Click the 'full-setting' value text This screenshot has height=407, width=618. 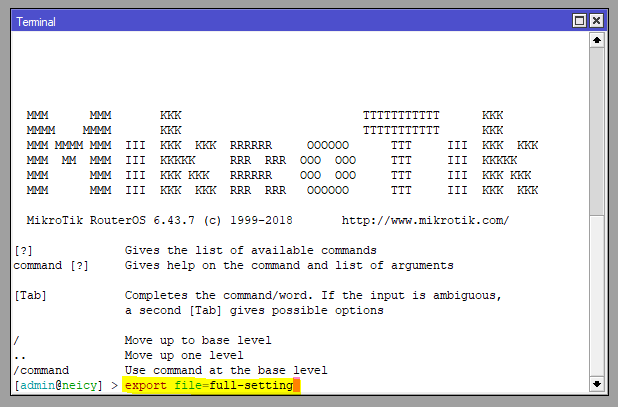(251, 385)
